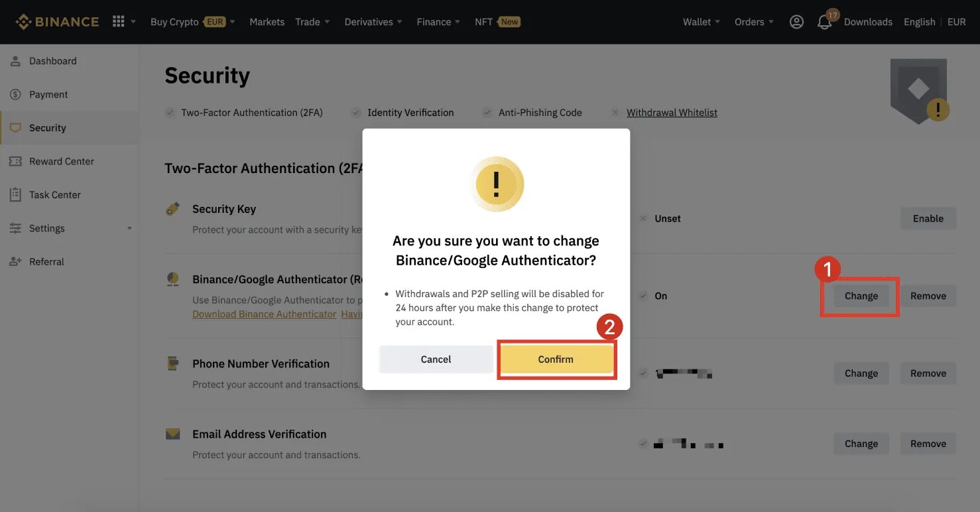The width and height of the screenshot is (980, 512).
Task: Click the dialog warning exclamation icon
Action: tap(497, 184)
